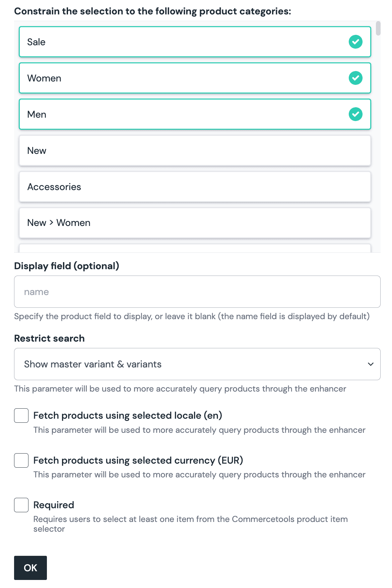The height and width of the screenshot is (588, 392).
Task: Click the green checkmark on Women category
Action: point(355,78)
